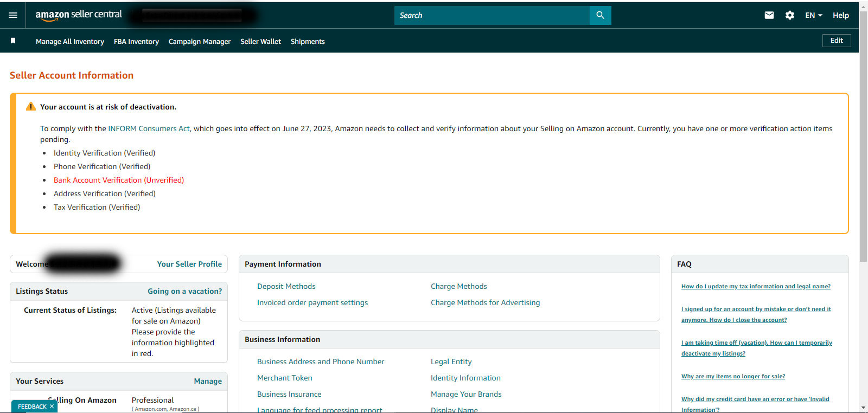Open FAQ about closing the account
The image size is (868, 413).
(x=756, y=314)
